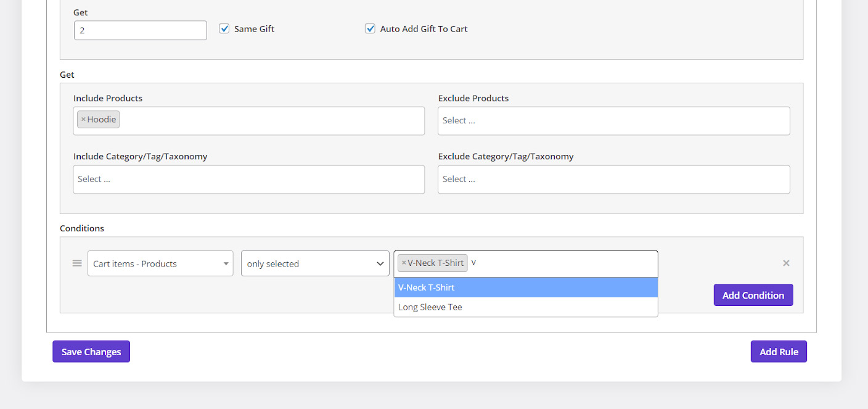Open the Exclude Products select box

coord(613,121)
